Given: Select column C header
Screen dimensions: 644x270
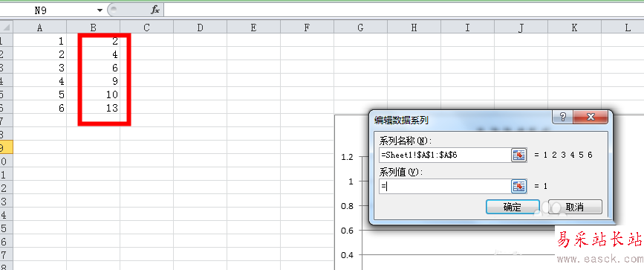Looking at the screenshot, I should point(146,28).
